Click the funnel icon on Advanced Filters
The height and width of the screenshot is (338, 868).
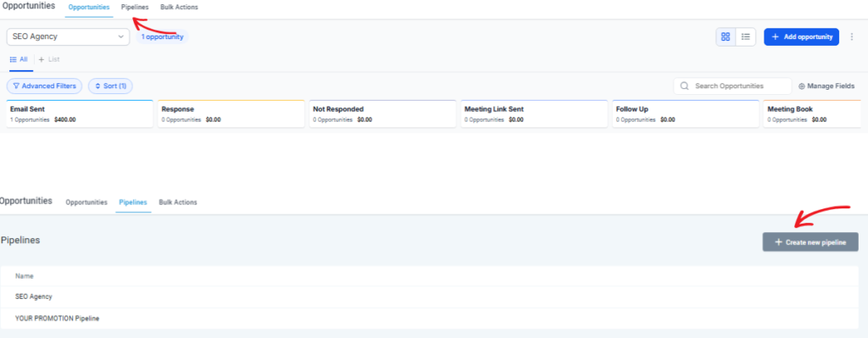[17, 86]
